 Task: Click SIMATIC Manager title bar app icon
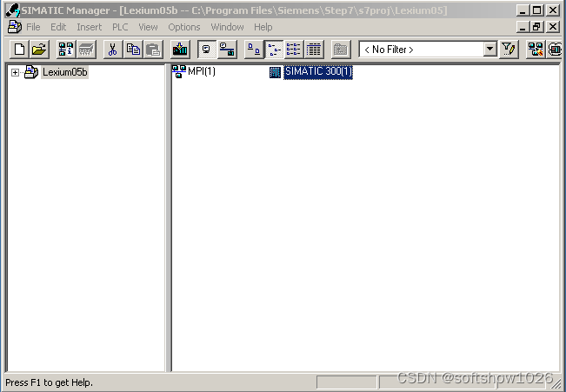pos(13,10)
